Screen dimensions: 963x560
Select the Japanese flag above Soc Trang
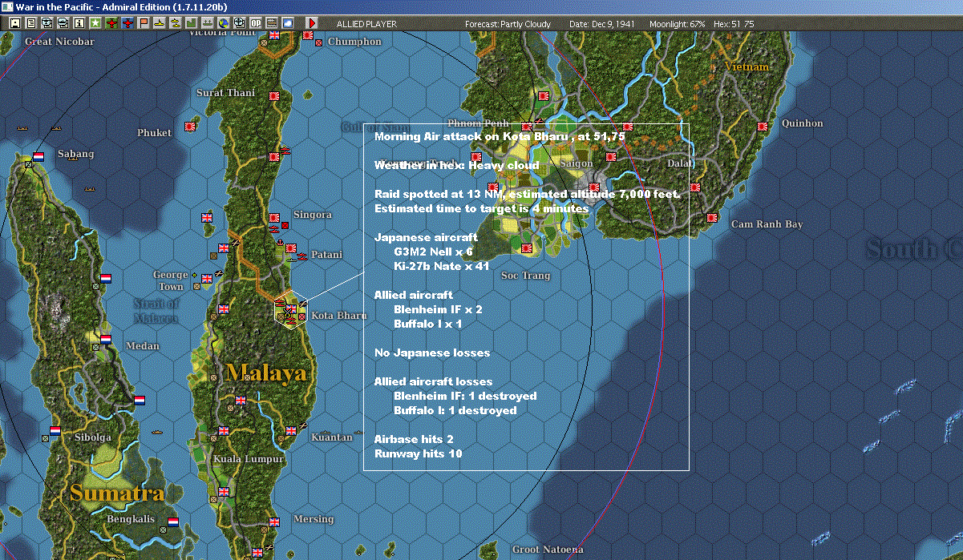(527, 248)
